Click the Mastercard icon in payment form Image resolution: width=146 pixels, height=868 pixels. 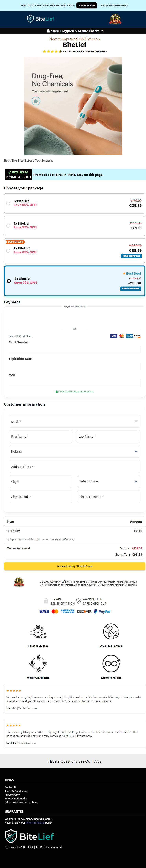(121, 336)
